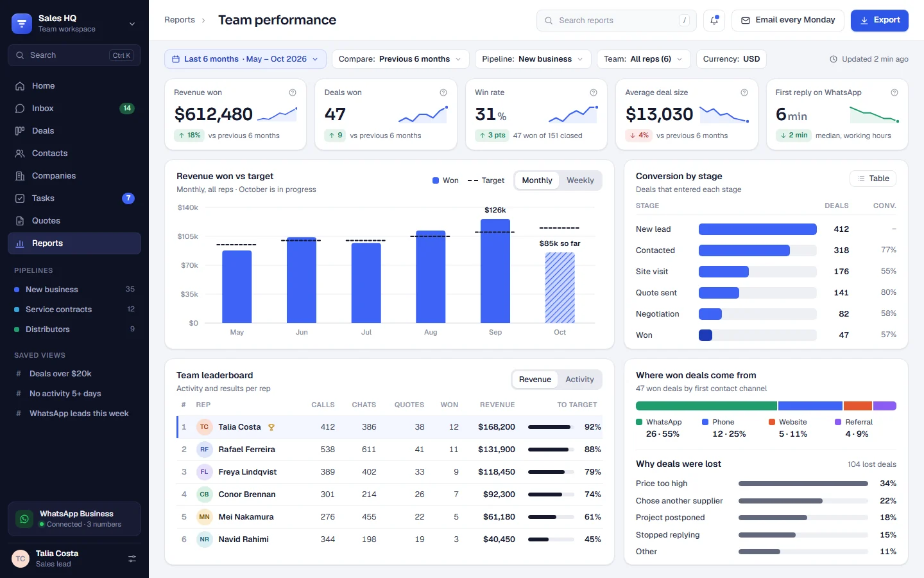This screenshot has height=578, width=924.
Task: Open Compare Previous 6 months dropdown
Action: (400, 59)
